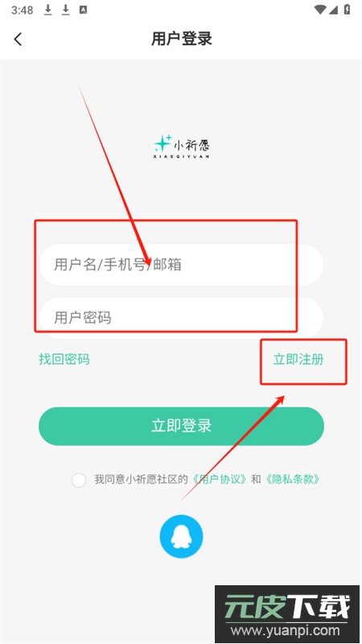The width and height of the screenshot is (362, 644).
Task: Tap the keyboard A status icon
Action: tap(83, 10)
